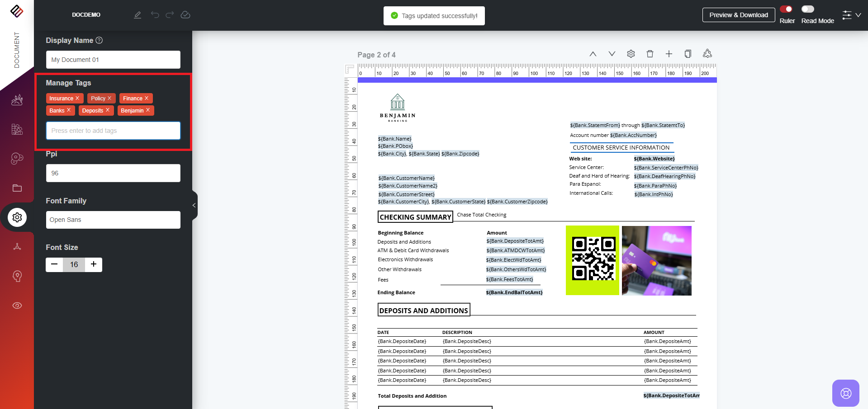This screenshot has height=409, width=868.
Task: Add a new page with plus icon
Action: [669, 54]
